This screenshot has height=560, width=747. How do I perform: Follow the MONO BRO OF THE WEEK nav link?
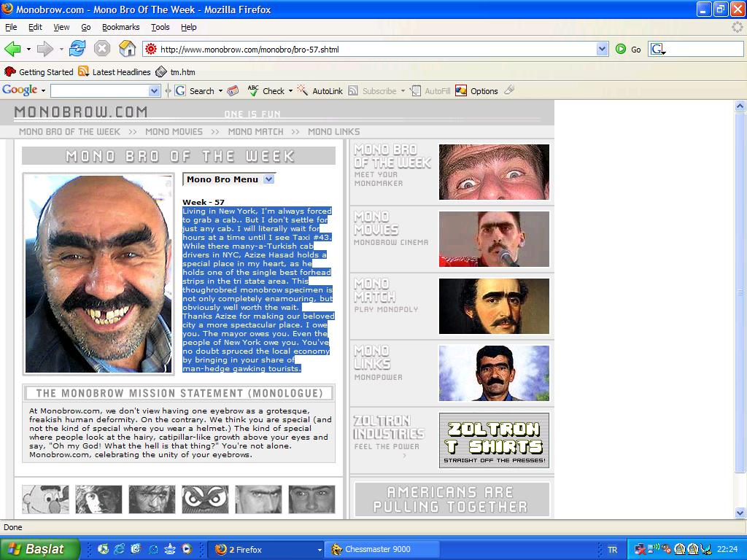click(x=69, y=132)
